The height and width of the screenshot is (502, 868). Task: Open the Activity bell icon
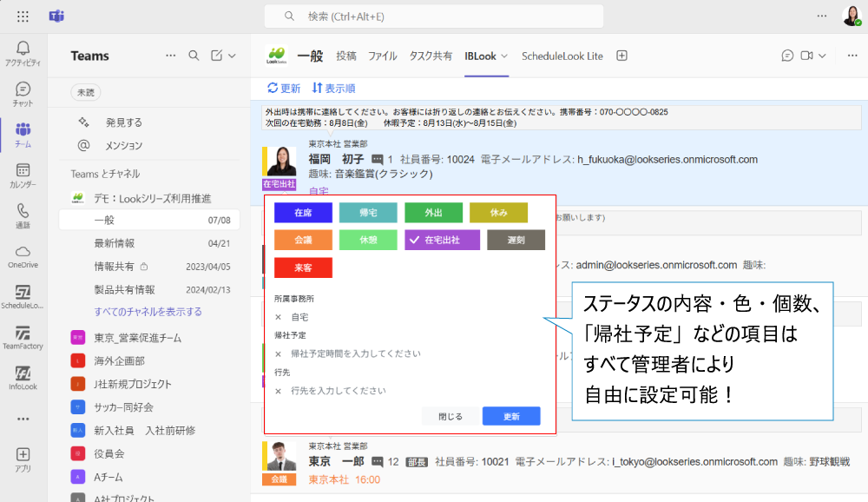coord(23,48)
